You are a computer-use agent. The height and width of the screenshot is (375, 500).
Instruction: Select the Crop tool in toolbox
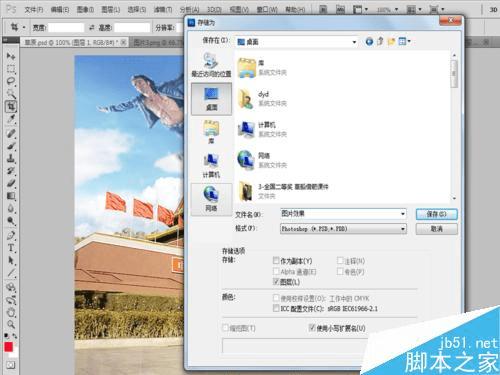coord(11,106)
